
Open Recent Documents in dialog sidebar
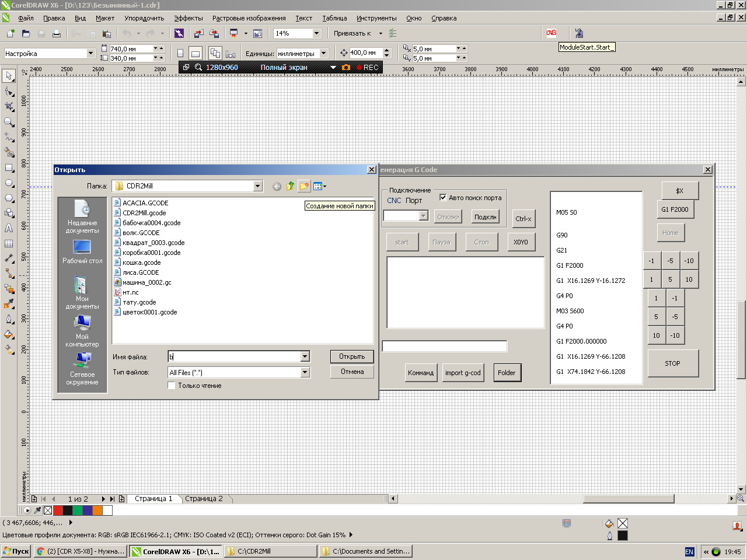(82, 217)
